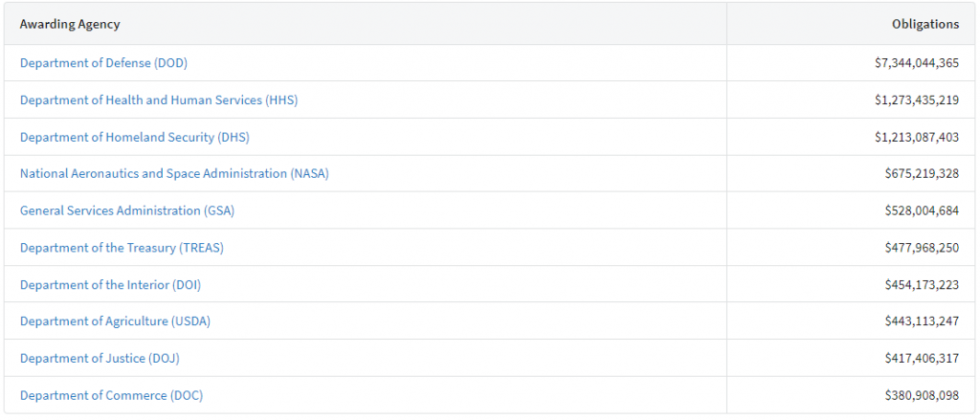This screenshot has width=980, height=420.
Task: Open General Services Administration (GSA) link
Action: click(126, 210)
